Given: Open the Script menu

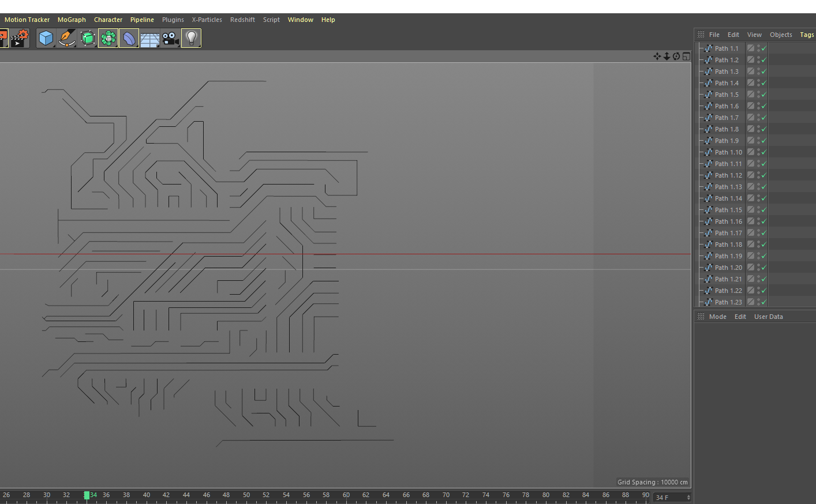Looking at the screenshot, I should click(x=271, y=20).
